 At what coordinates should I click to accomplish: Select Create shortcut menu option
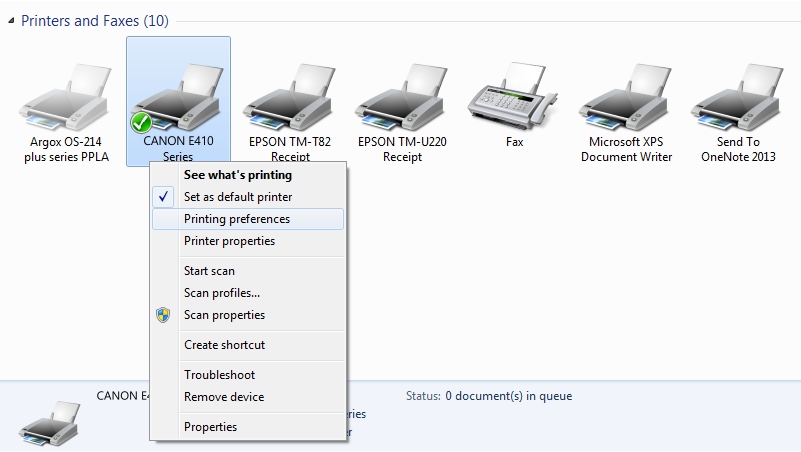point(224,345)
